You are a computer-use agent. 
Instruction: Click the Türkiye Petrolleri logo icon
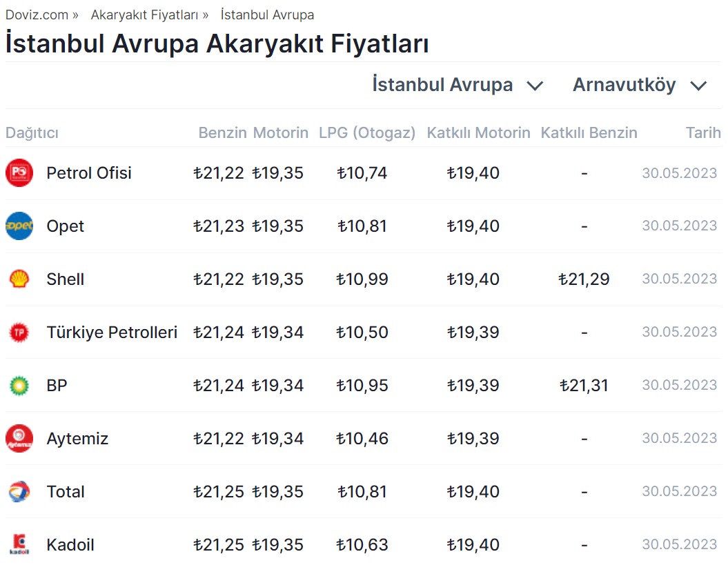pyautogui.click(x=19, y=333)
